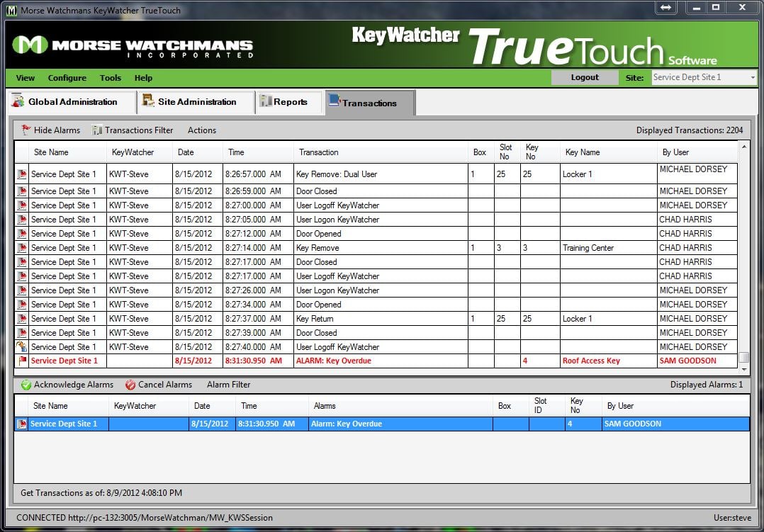
Task: Switch to Site Administration tab
Action: (196, 102)
